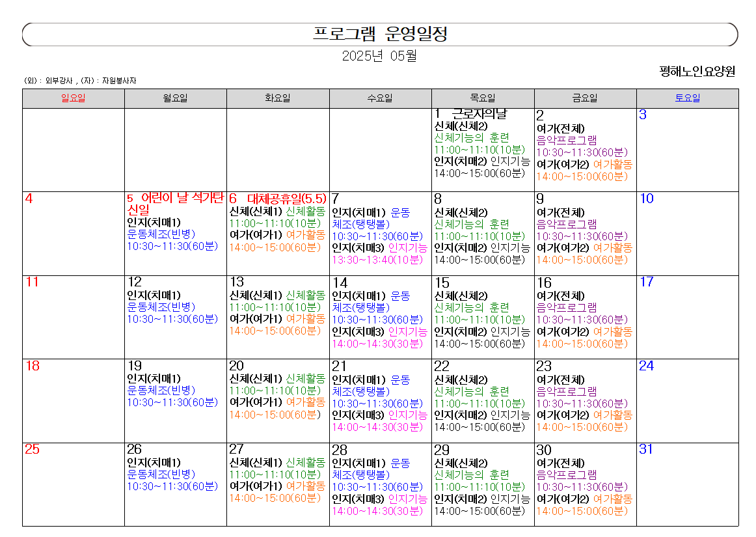The width and height of the screenshot is (756, 537).
Task: Click Saturday date number 10
Action: (x=647, y=199)
